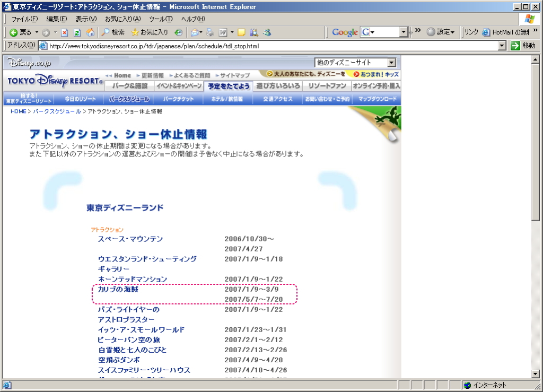Click the パークチケット navigation link
Viewport: 543px width, 392px height.
(x=179, y=99)
